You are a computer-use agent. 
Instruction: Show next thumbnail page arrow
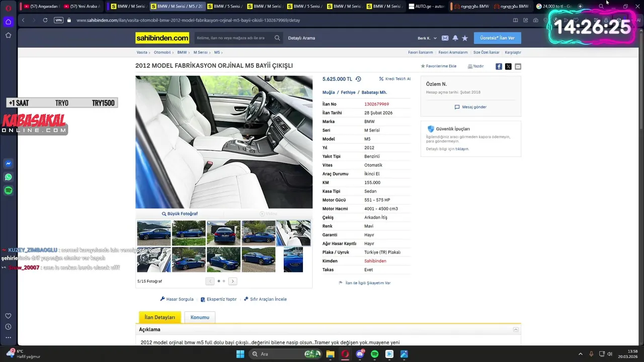tap(232, 281)
